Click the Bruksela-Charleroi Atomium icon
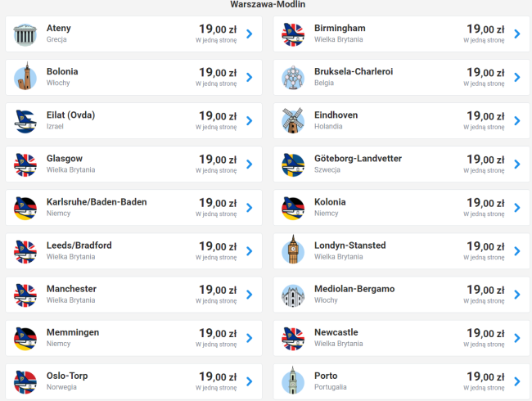The image size is (532, 401). [293, 78]
